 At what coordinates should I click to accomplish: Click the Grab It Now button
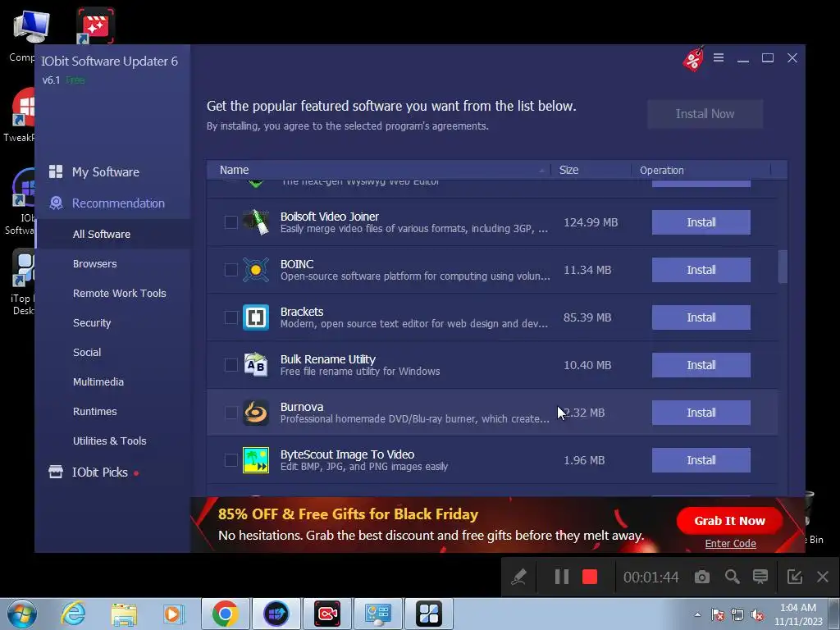coord(729,521)
